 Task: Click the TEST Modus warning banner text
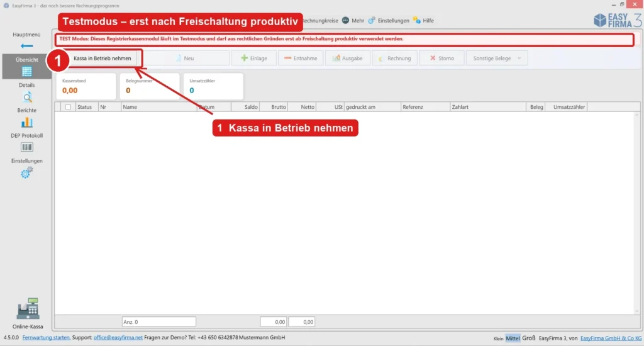point(231,38)
